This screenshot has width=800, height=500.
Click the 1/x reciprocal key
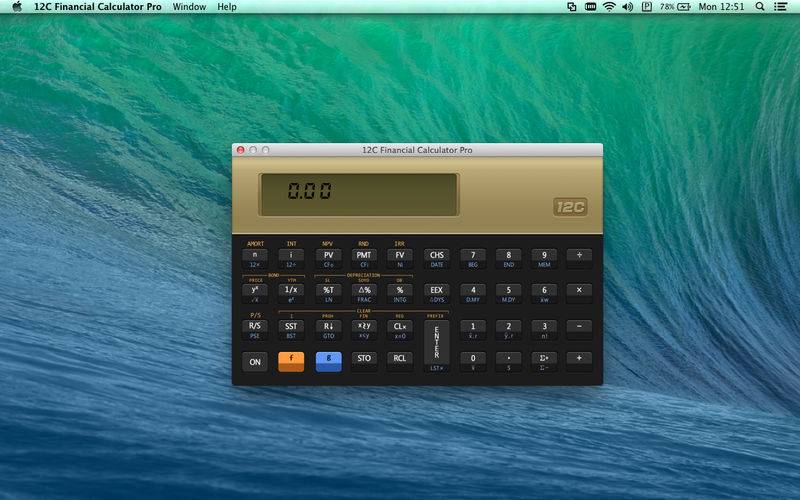pyautogui.click(x=291, y=294)
